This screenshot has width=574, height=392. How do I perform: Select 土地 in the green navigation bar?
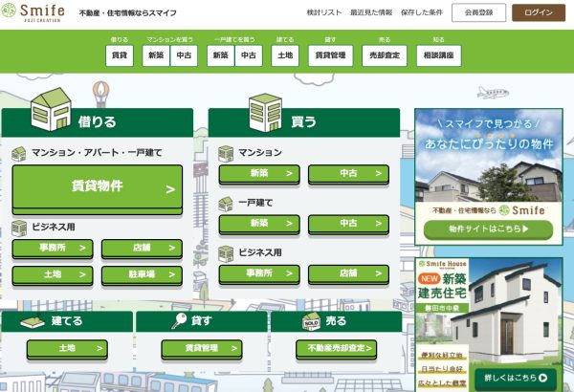[x=285, y=55]
